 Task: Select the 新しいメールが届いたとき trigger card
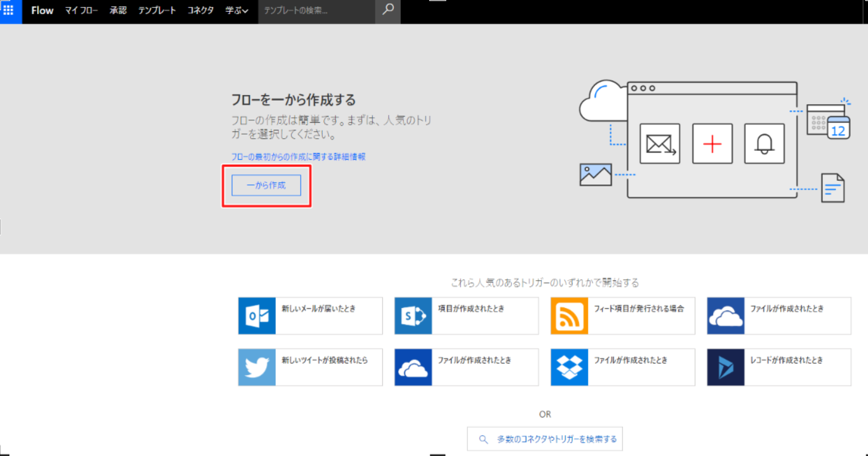(311, 316)
